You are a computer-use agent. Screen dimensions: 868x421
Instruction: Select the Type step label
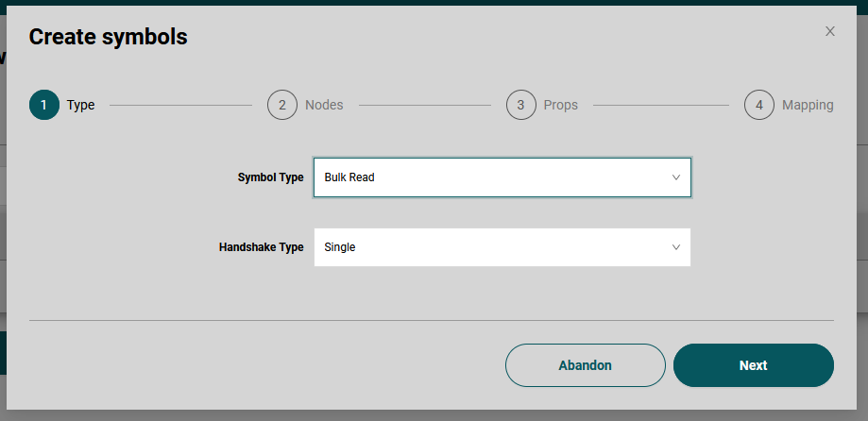(81, 105)
